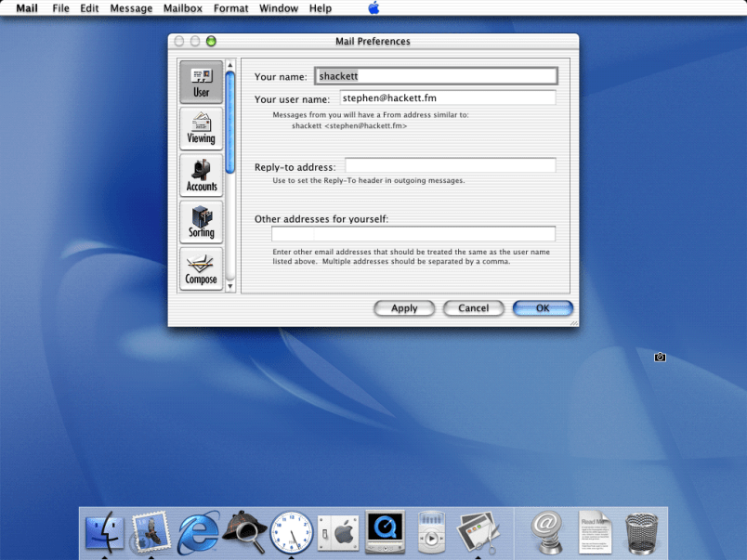This screenshot has width=747, height=560.
Task: Open the Format menu in menu bar
Action: pyautogui.click(x=230, y=8)
